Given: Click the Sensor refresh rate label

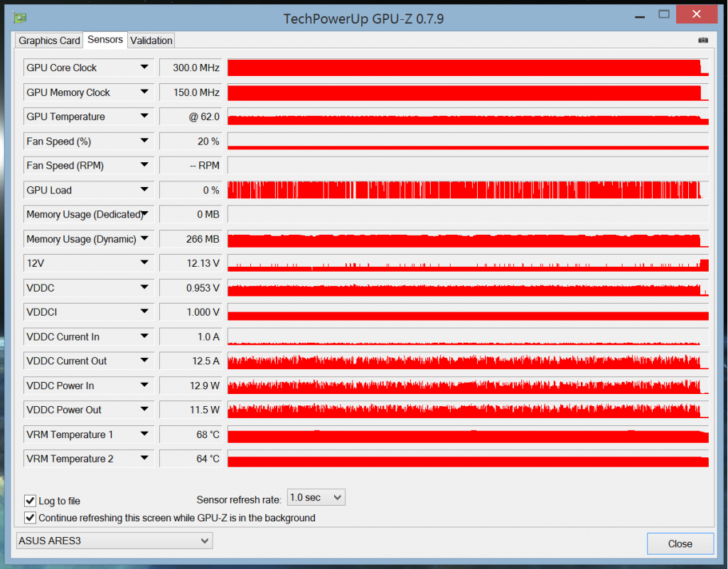Looking at the screenshot, I should [239, 500].
